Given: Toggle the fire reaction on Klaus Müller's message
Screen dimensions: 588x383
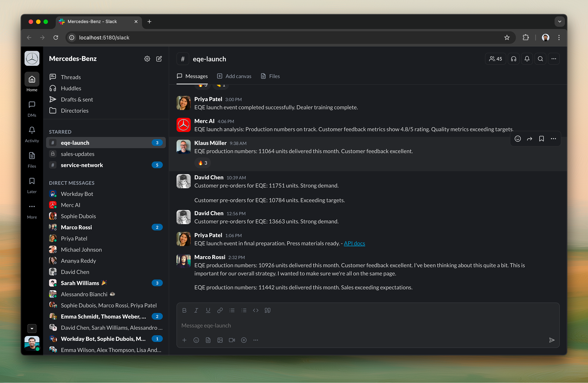Looking at the screenshot, I should (202, 163).
